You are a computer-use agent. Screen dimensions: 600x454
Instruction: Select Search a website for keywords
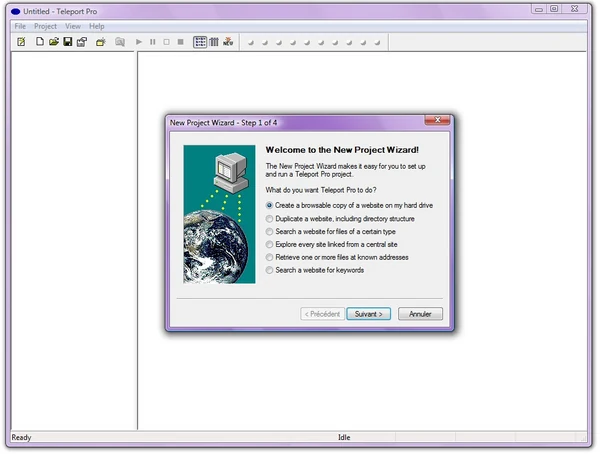click(x=315, y=270)
